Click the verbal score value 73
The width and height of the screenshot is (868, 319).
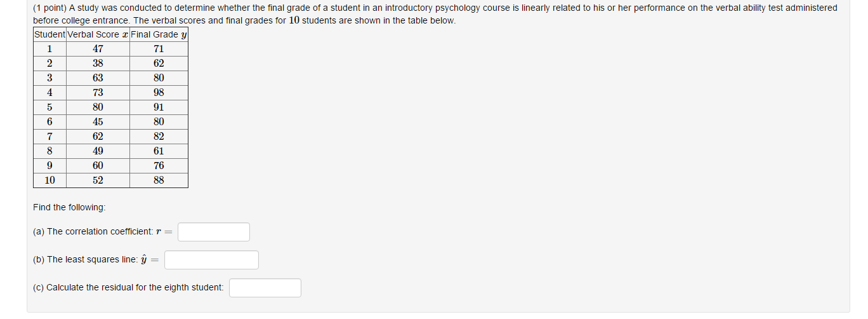point(98,93)
